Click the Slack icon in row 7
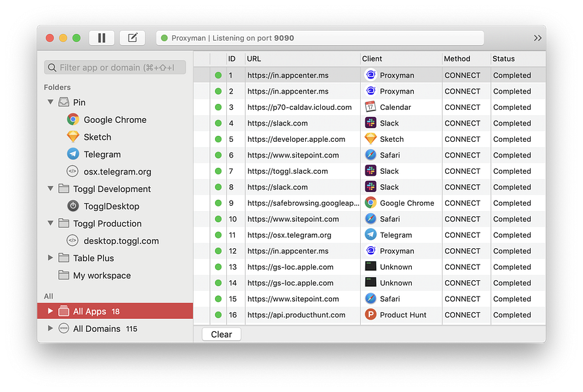 click(371, 171)
